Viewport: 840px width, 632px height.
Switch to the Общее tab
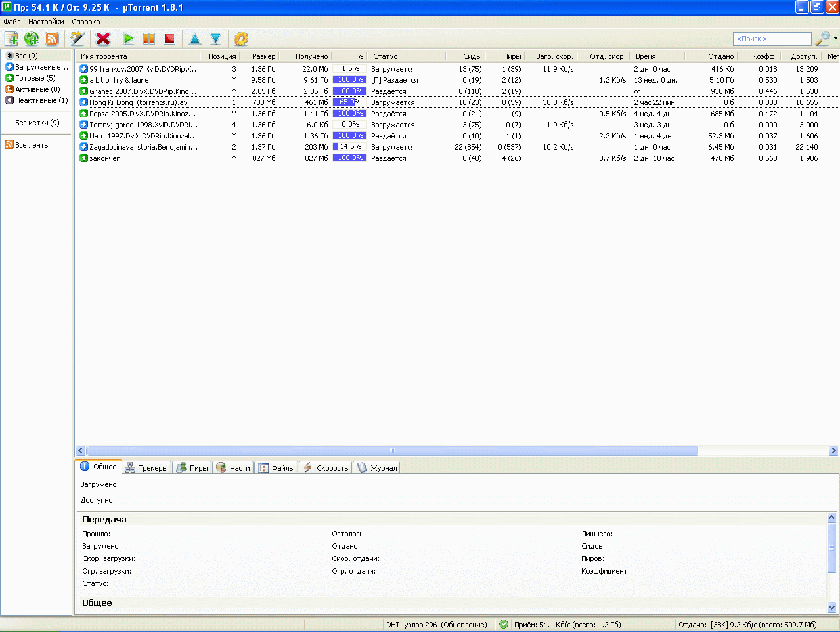(x=99, y=467)
